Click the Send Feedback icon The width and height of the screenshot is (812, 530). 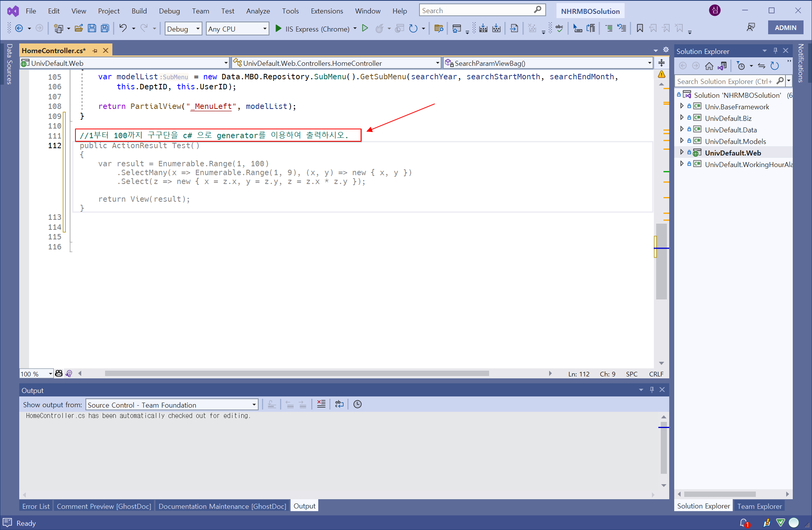(x=750, y=28)
